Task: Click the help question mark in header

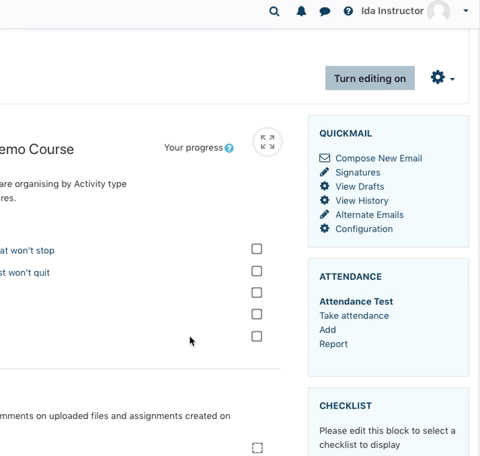Action: (348, 11)
